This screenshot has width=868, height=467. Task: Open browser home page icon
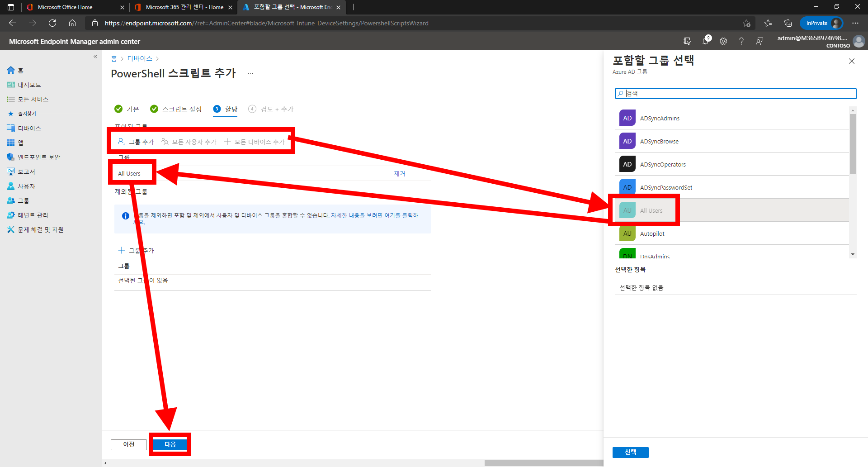[72, 23]
